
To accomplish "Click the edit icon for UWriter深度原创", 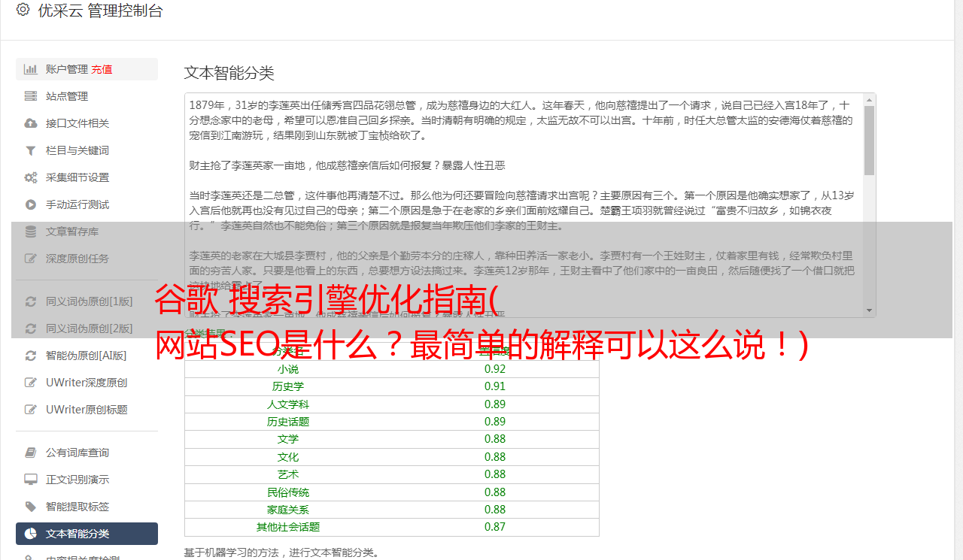I will coord(31,383).
